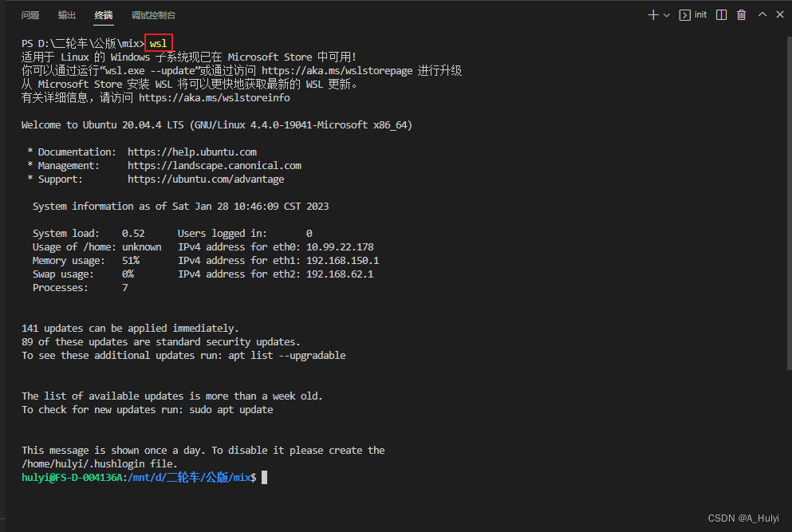
Task: Switch to the 问题 (Problems) tab
Action: pos(30,14)
